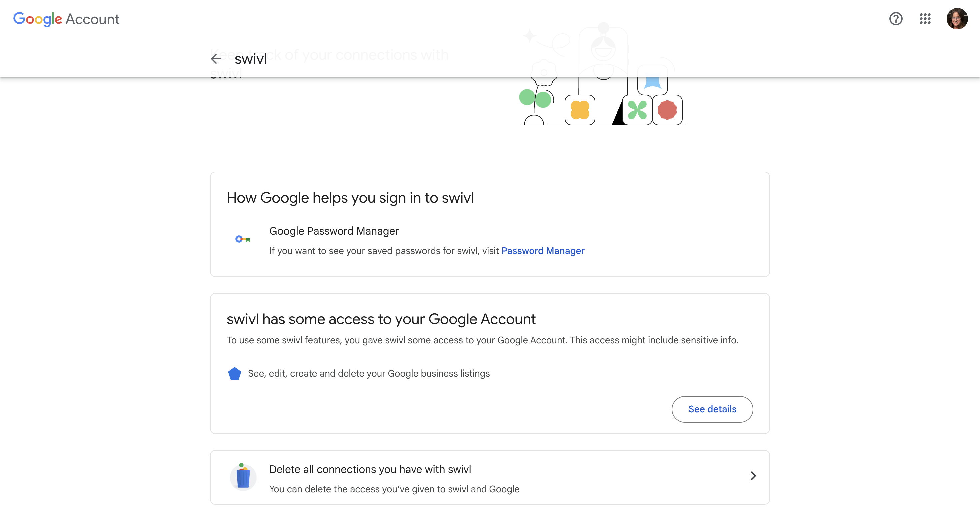The image size is (980, 526).
Task: Click the Google business listings permission text
Action: tap(369, 373)
